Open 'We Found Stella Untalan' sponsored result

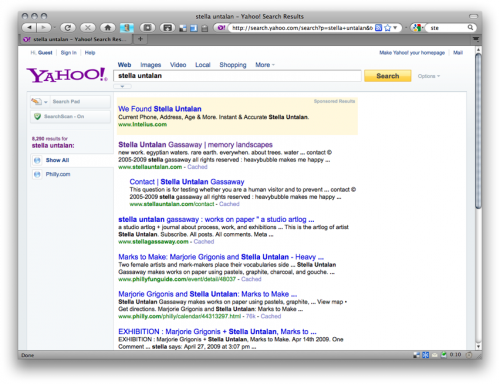pos(160,109)
